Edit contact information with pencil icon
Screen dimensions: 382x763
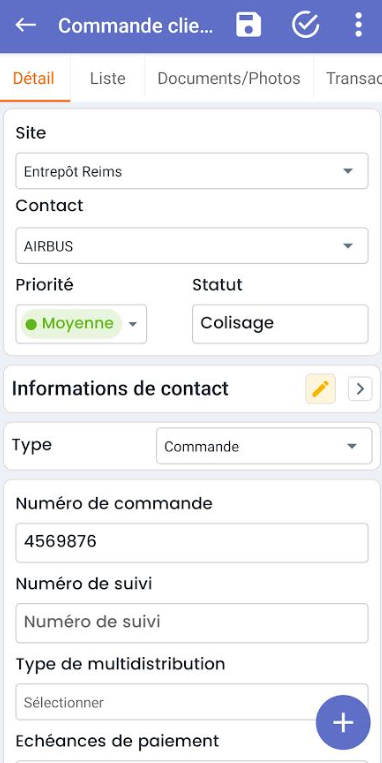321,389
